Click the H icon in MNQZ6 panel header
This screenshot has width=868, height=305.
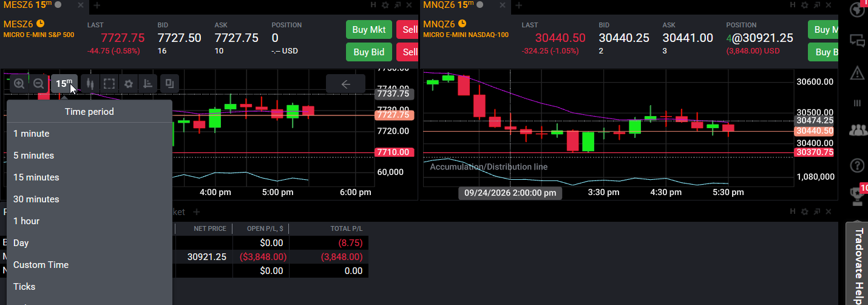tap(793, 5)
